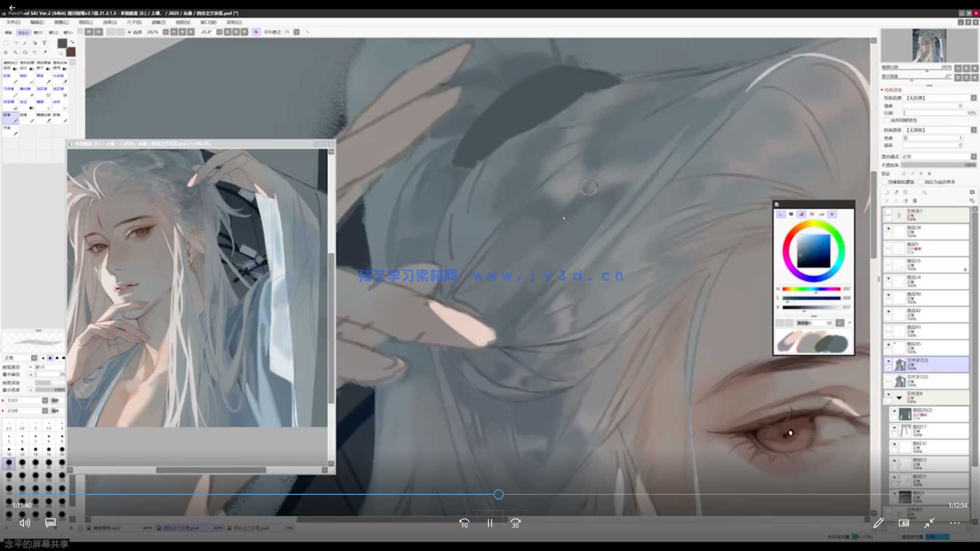
Task: Switch to mini-view picture mode
Action: [x=903, y=522]
